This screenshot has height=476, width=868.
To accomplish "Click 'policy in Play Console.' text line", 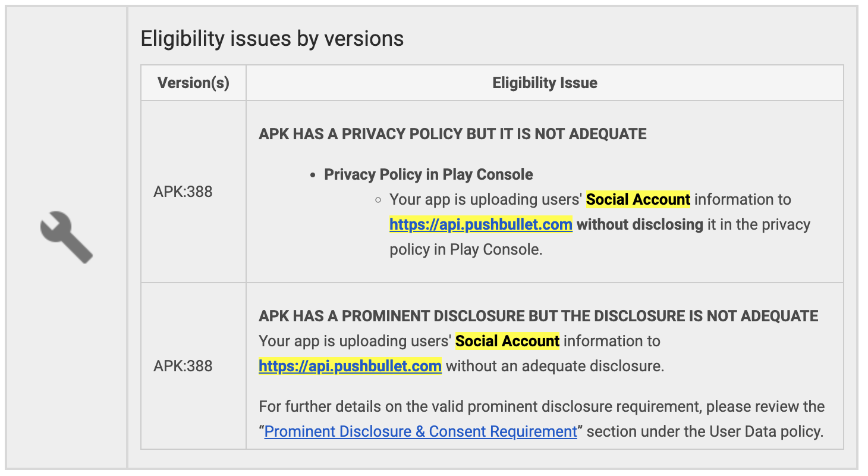I will pyautogui.click(x=466, y=249).
